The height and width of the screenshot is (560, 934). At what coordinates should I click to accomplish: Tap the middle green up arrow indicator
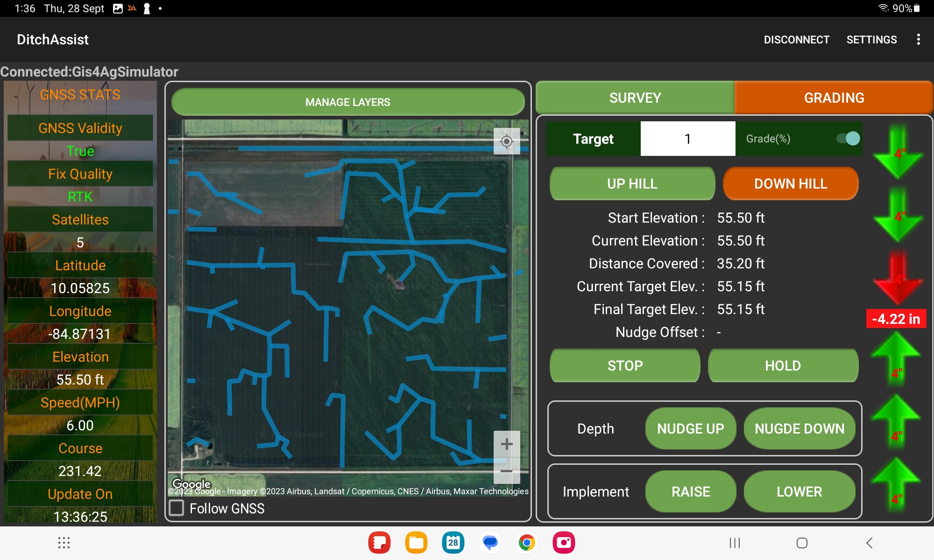click(x=896, y=421)
